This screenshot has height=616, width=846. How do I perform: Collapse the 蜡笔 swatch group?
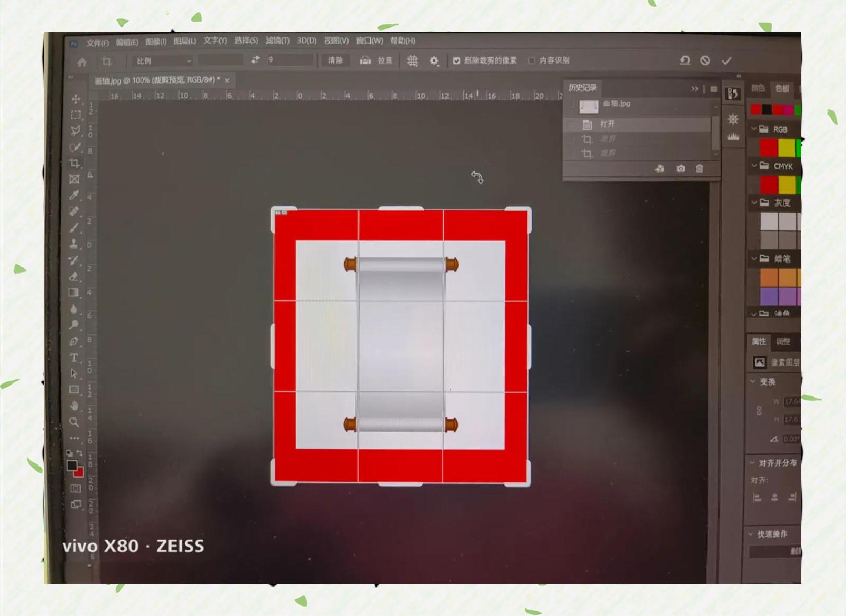pos(754,258)
